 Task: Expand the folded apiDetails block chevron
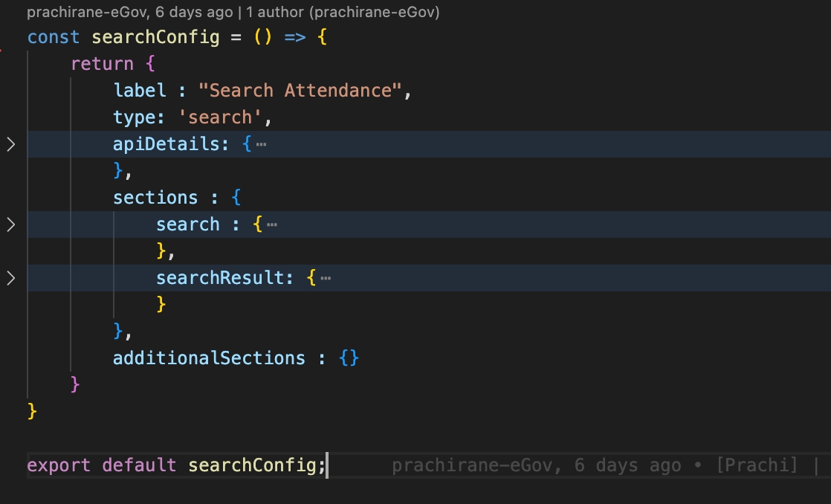[x=10, y=144]
